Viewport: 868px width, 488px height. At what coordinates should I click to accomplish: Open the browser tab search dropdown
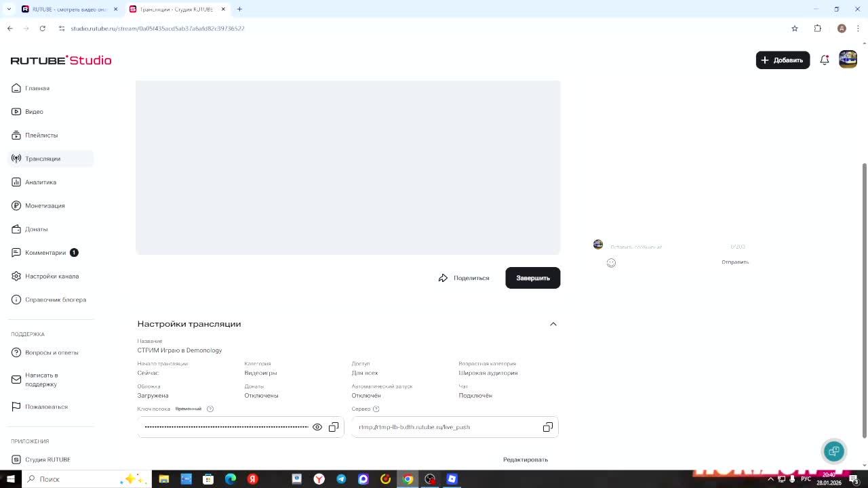[9, 9]
